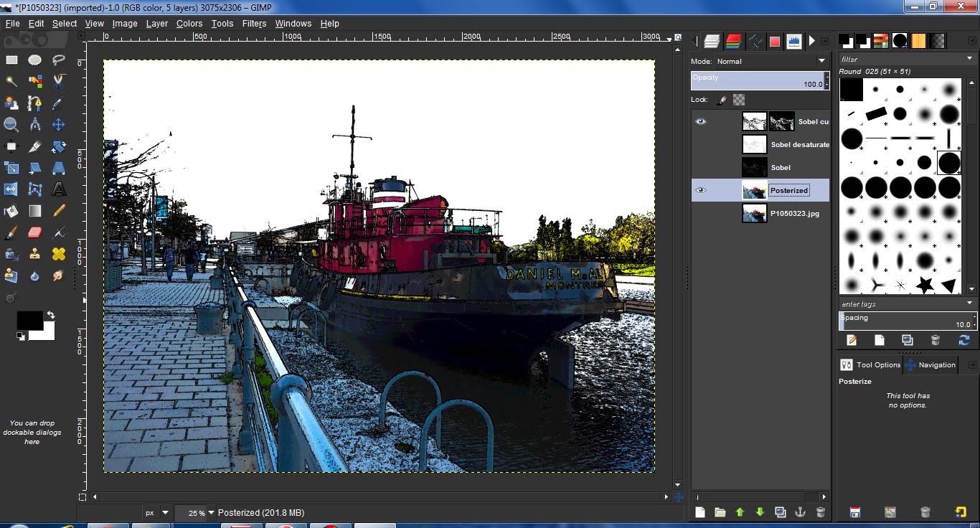
Task: Click the Anchor layer button
Action: tap(801, 512)
